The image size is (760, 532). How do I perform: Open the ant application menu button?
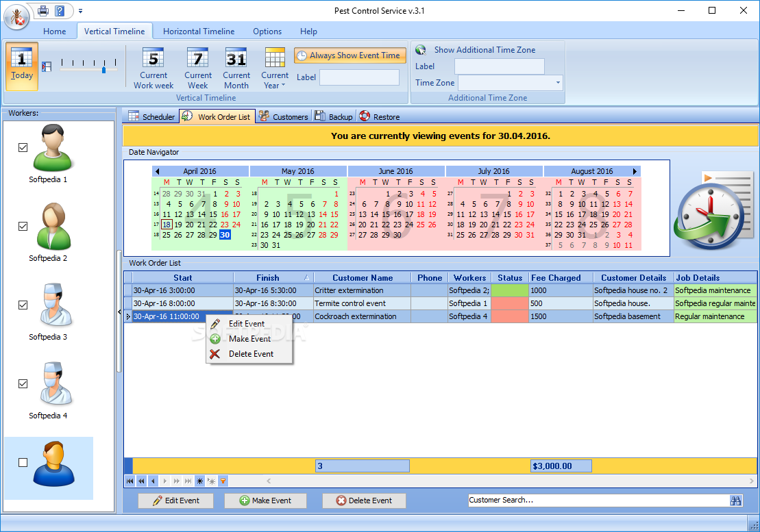pyautogui.click(x=17, y=16)
